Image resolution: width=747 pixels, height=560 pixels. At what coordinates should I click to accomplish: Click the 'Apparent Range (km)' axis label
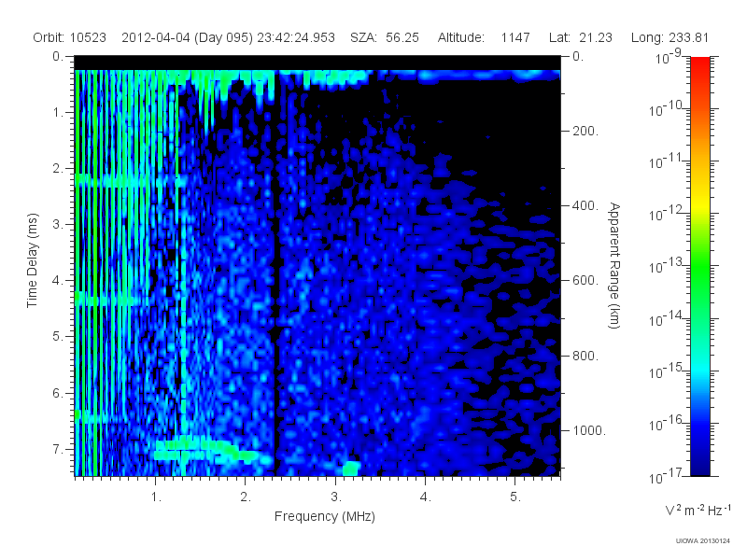tap(614, 265)
